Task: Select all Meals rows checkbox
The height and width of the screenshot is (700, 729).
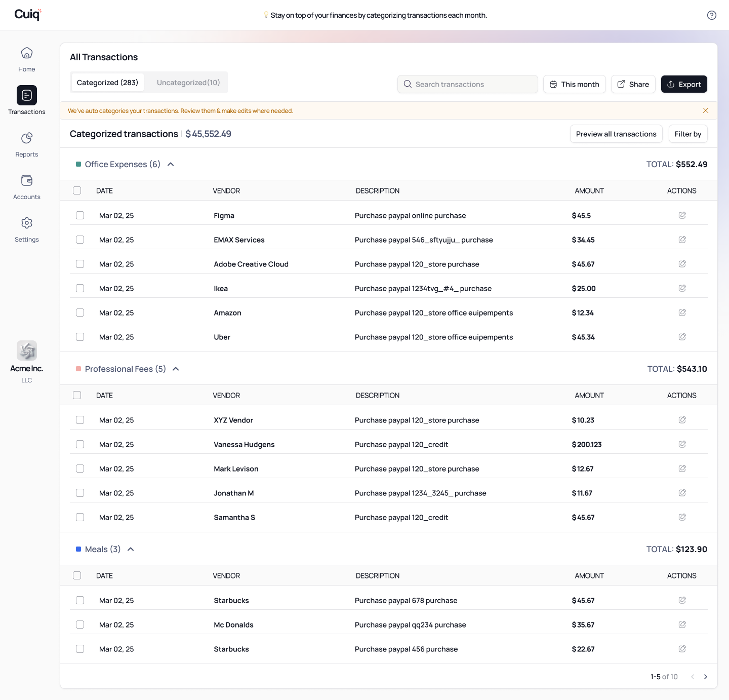Action: (77, 575)
